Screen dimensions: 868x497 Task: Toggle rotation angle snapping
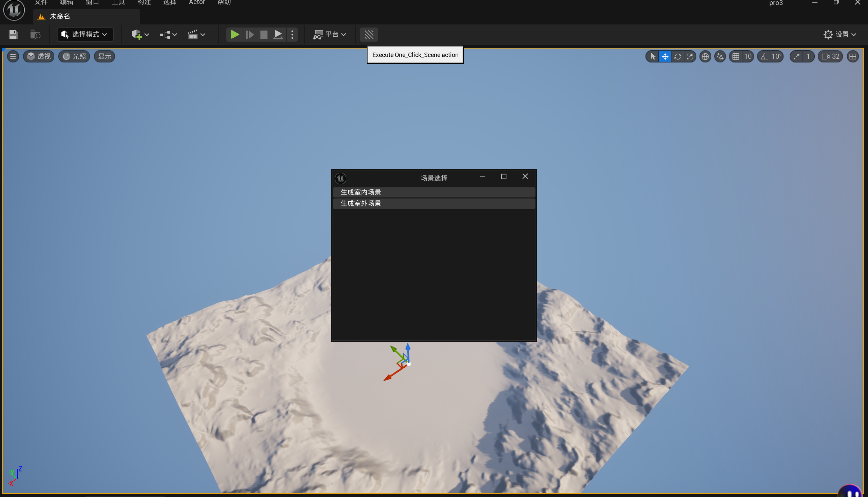(x=764, y=56)
